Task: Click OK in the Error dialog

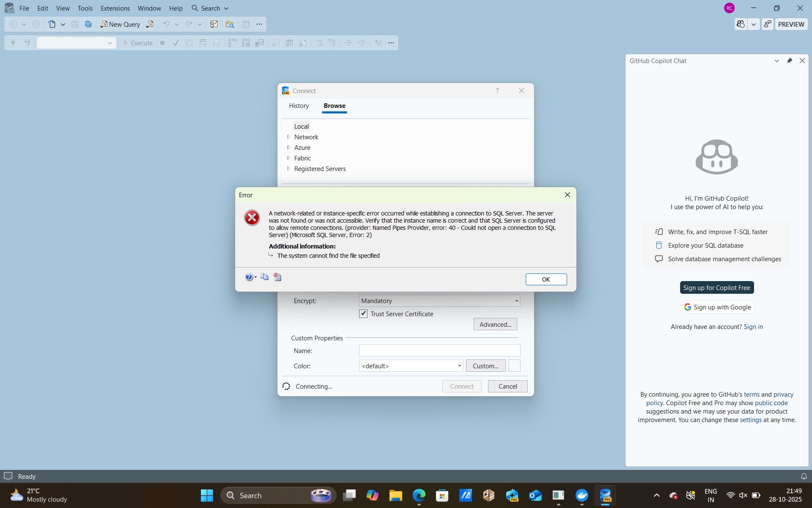Action: [546, 279]
